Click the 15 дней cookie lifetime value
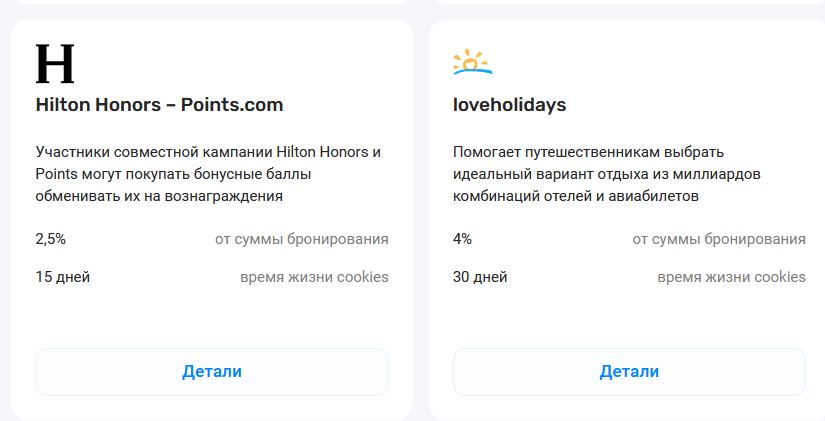825x421 pixels. click(63, 277)
